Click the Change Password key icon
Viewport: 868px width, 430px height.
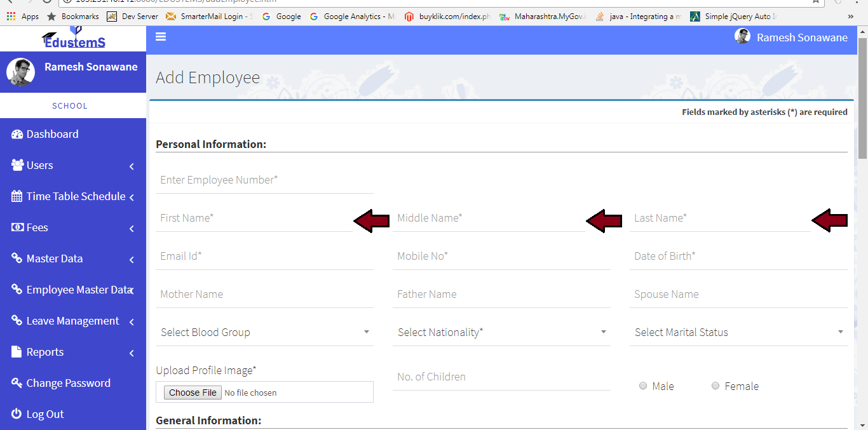(x=17, y=383)
